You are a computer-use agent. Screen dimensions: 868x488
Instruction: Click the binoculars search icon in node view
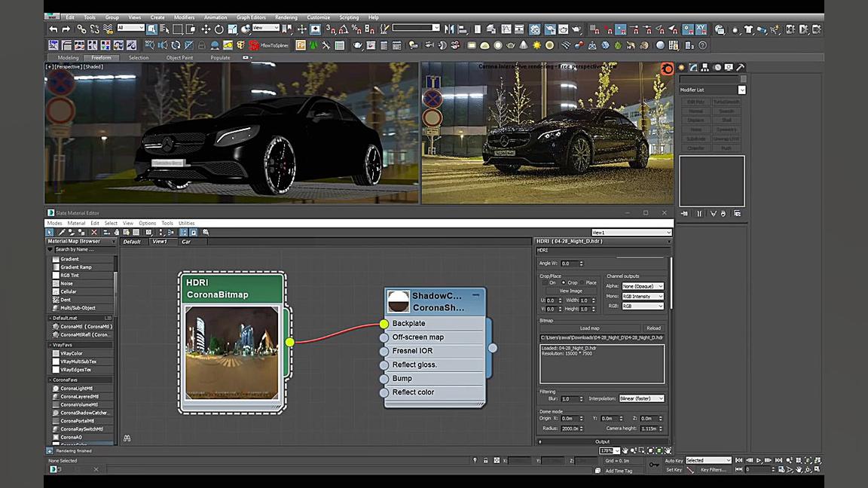pyautogui.click(x=127, y=438)
